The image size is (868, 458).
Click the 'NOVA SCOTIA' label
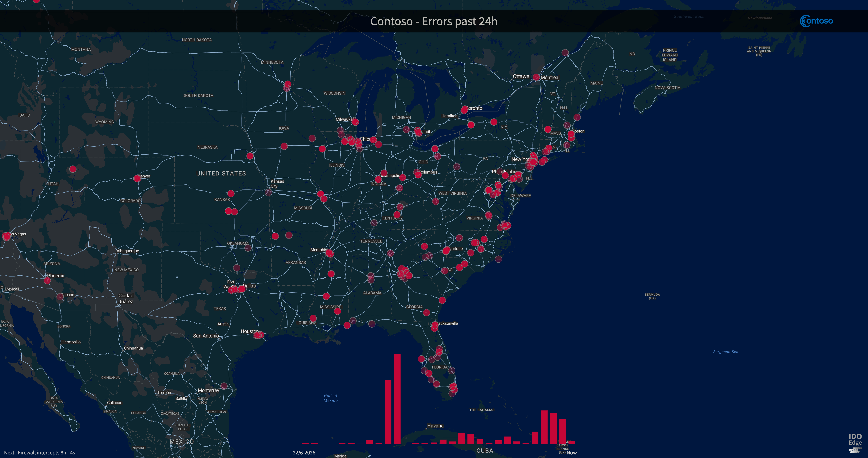pos(667,88)
